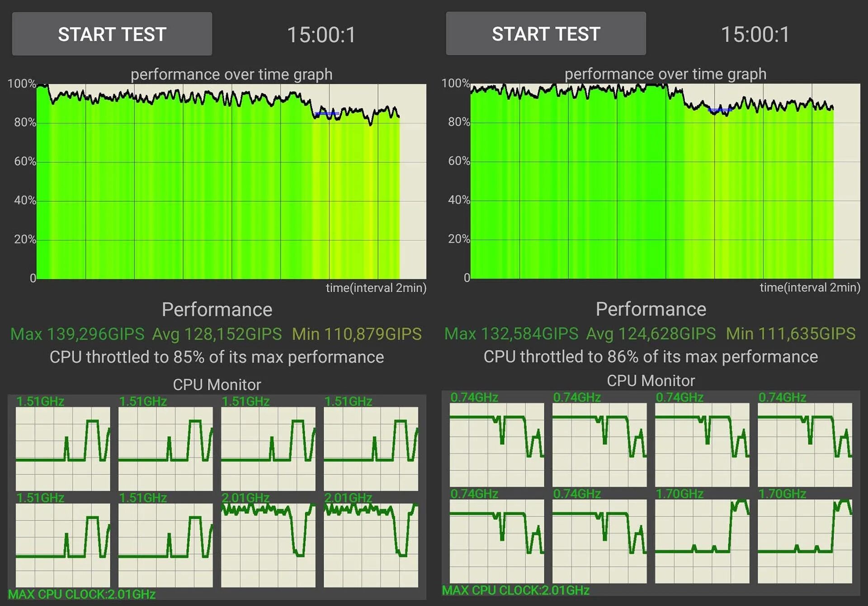Screen dimensions: 868x606
Task: Click the right 15:00:1 timer display
Action: [755, 34]
